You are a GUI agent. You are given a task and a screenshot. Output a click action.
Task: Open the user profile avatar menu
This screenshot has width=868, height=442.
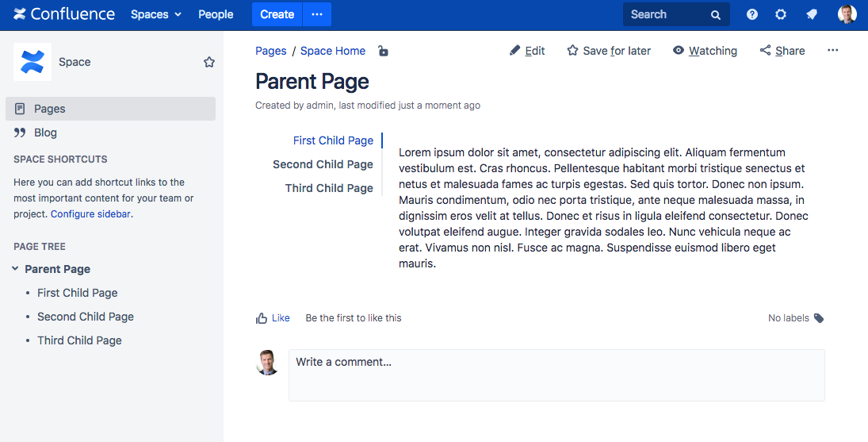[847, 14]
